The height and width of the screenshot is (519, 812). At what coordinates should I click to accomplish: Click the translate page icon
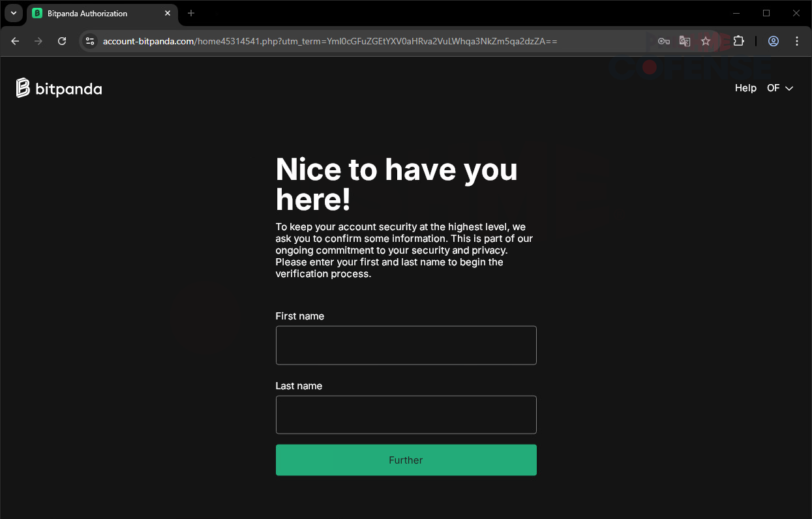pyautogui.click(x=684, y=41)
